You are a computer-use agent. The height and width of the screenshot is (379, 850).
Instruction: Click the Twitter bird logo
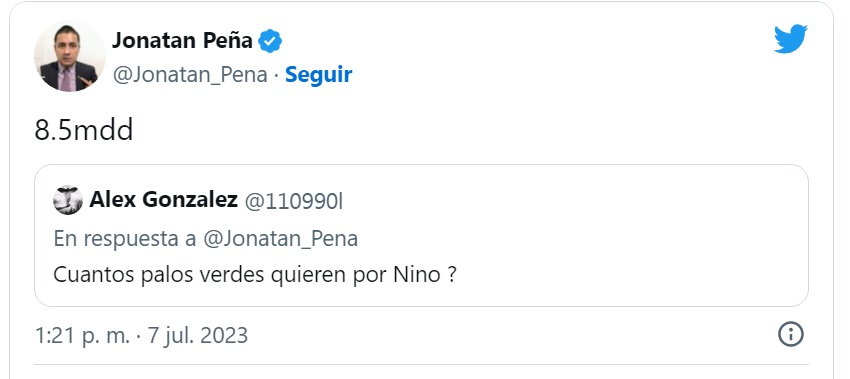[x=790, y=39]
